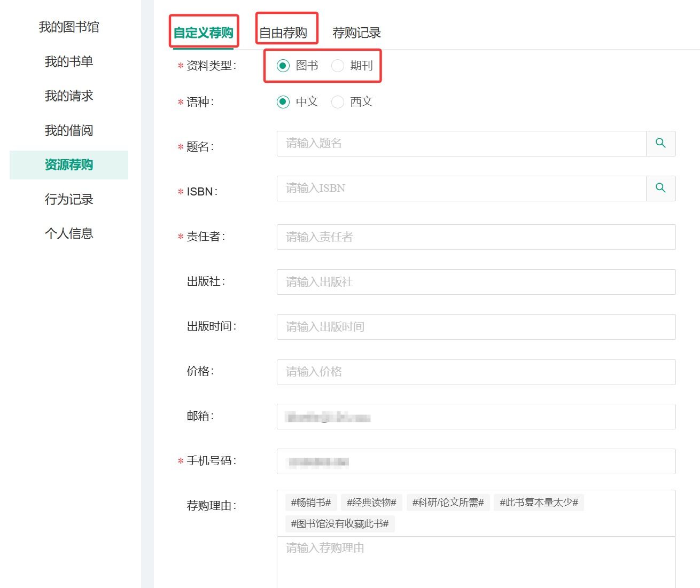Viewport: 700px width, 588px height.
Task: Add the #畅销书# reason tag
Action: coord(310,503)
